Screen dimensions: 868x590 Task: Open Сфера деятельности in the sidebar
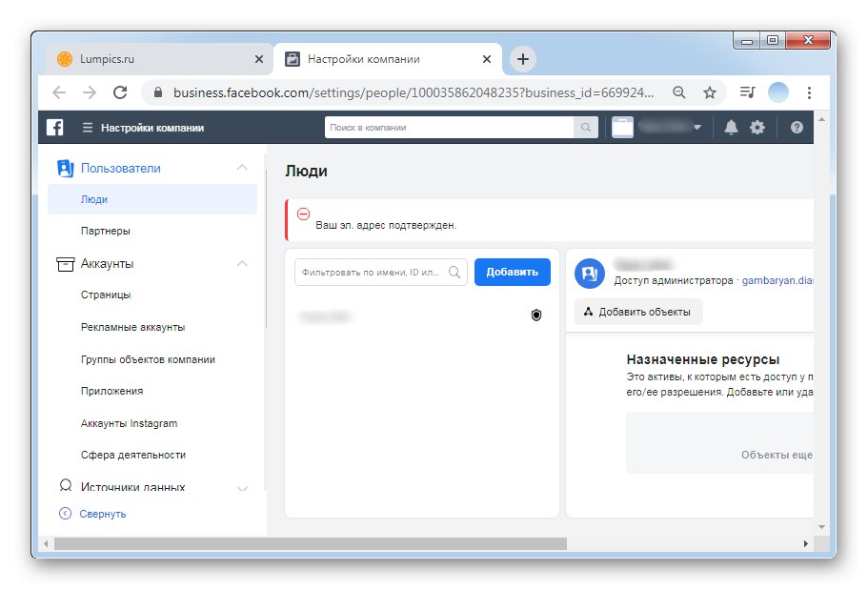click(x=133, y=455)
